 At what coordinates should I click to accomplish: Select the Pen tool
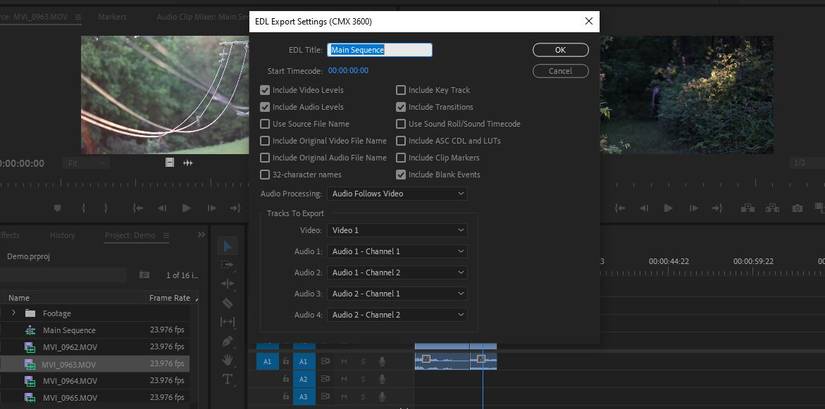[x=228, y=341]
